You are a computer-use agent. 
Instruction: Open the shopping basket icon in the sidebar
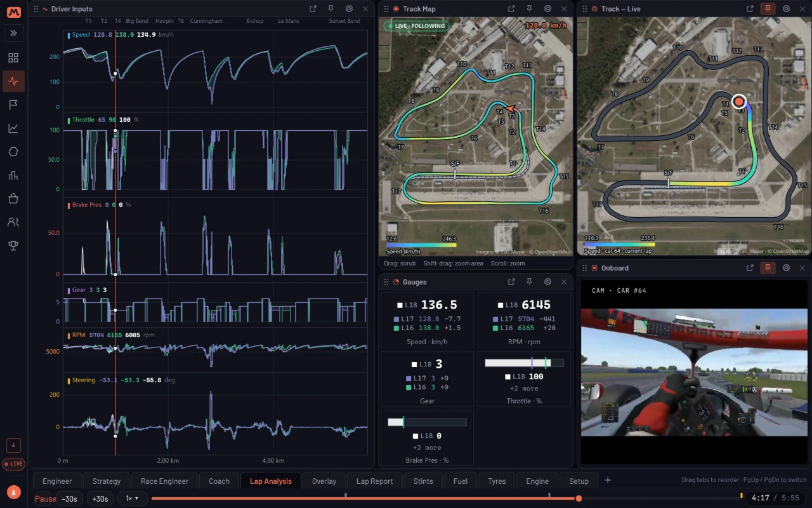pyautogui.click(x=13, y=199)
